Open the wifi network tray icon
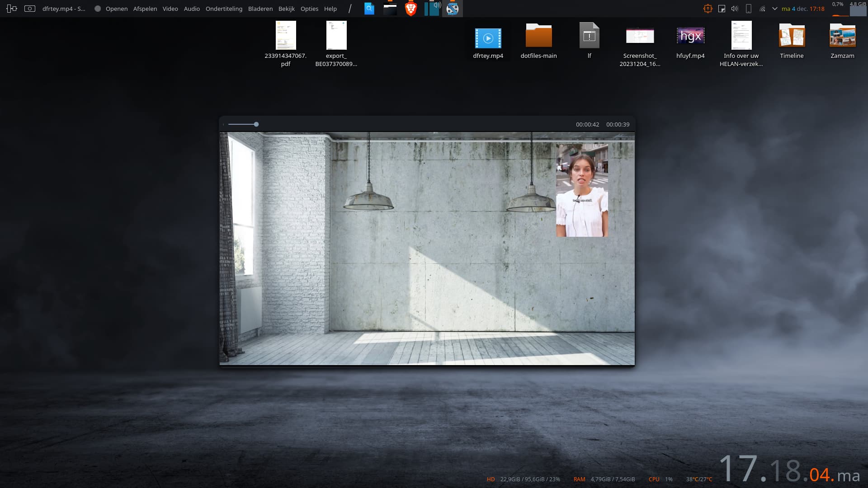The image size is (868, 488). pos(762,9)
